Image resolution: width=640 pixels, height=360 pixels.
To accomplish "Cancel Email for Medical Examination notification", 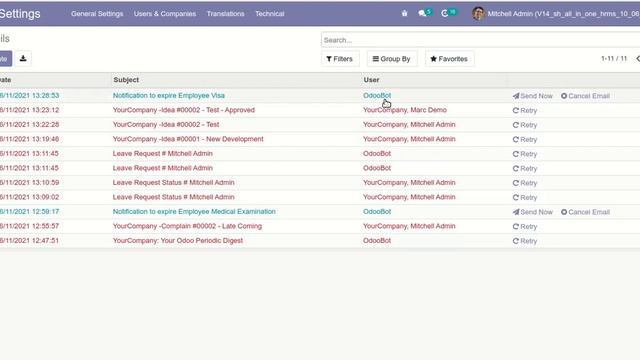I will [x=585, y=212].
